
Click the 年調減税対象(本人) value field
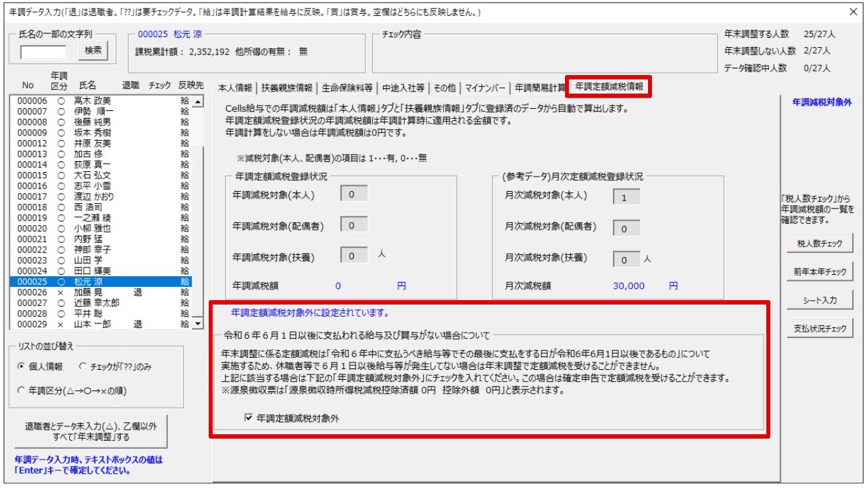tap(354, 195)
